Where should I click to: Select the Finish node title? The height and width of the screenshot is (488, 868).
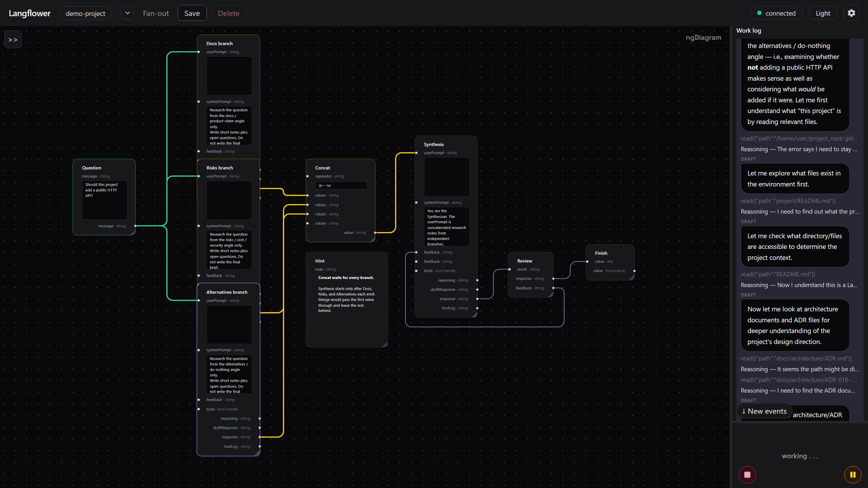[601, 253]
